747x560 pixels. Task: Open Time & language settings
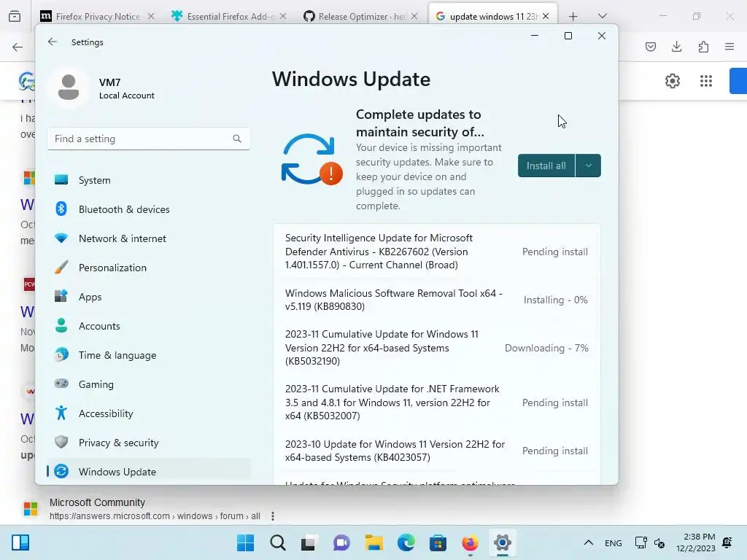(x=149, y=355)
